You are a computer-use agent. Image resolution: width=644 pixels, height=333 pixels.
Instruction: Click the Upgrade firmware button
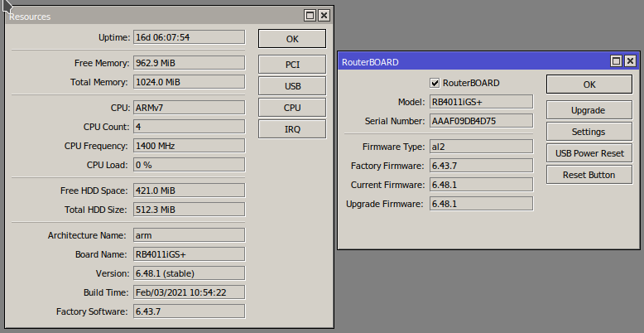[x=589, y=110]
